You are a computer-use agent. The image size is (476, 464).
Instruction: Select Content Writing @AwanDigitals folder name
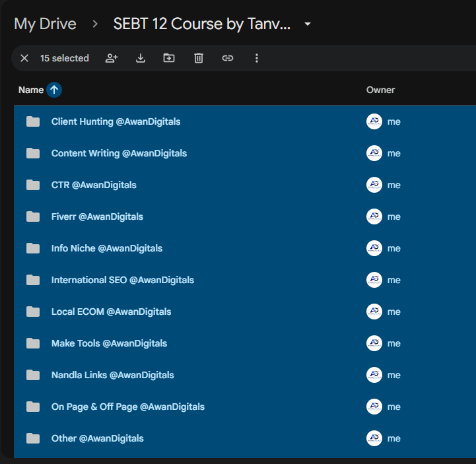click(119, 154)
